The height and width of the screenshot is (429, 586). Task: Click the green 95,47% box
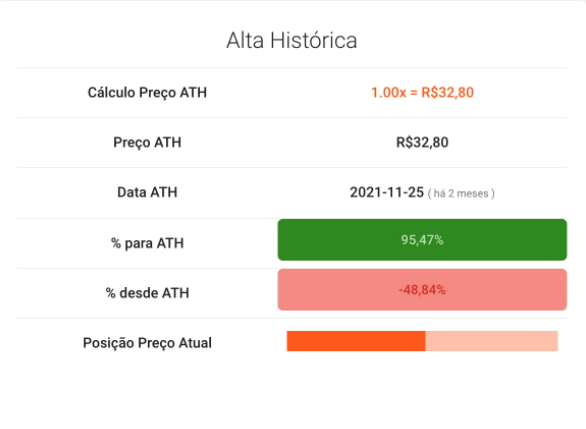pyautogui.click(x=422, y=240)
